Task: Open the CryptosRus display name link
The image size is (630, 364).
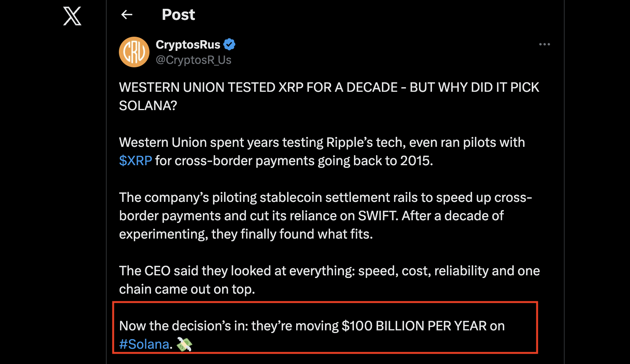Action: [188, 45]
